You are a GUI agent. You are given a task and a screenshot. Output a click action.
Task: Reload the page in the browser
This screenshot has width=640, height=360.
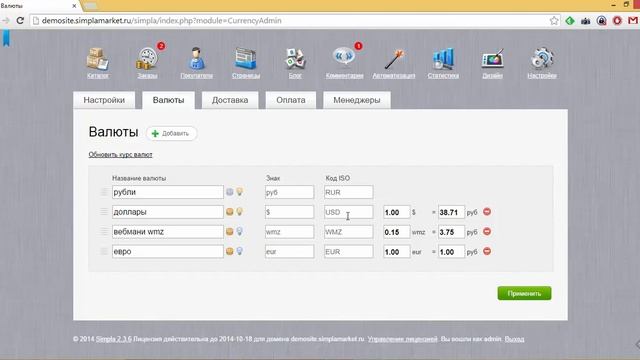tap(20, 20)
